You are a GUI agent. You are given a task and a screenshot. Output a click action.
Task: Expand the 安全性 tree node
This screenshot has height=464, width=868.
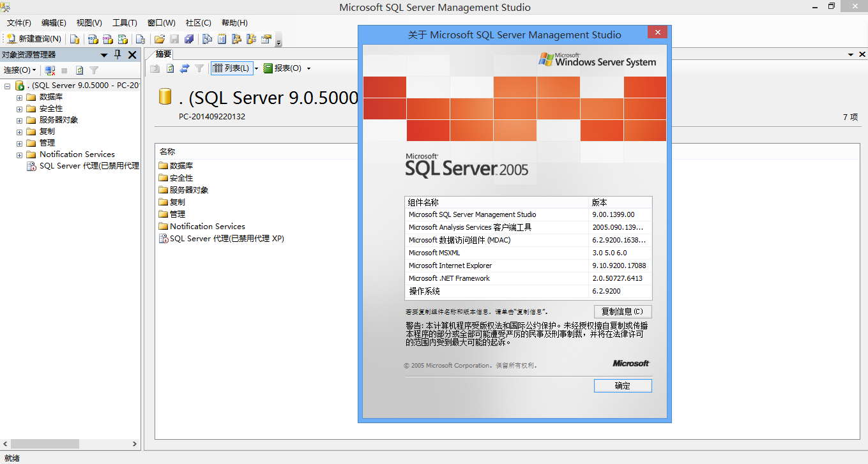(x=19, y=109)
